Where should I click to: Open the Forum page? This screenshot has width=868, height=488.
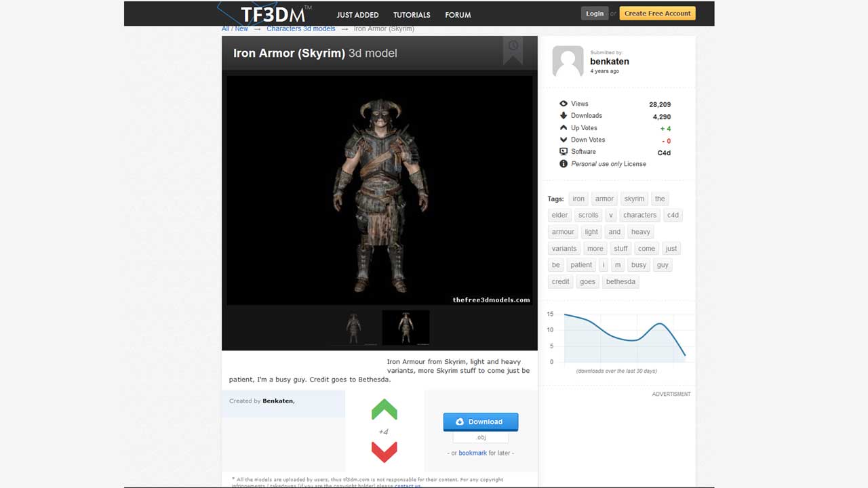pyautogui.click(x=458, y=15)
